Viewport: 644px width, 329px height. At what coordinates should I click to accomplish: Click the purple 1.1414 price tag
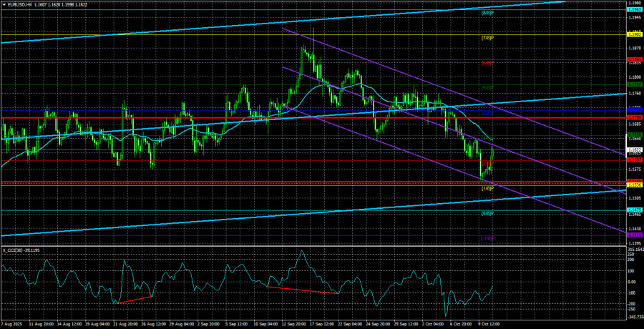pyautogui.click(x=634, y=235)
